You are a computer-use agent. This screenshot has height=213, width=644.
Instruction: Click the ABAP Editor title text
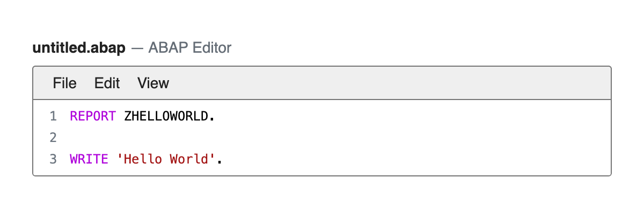[x=190, y=48]
